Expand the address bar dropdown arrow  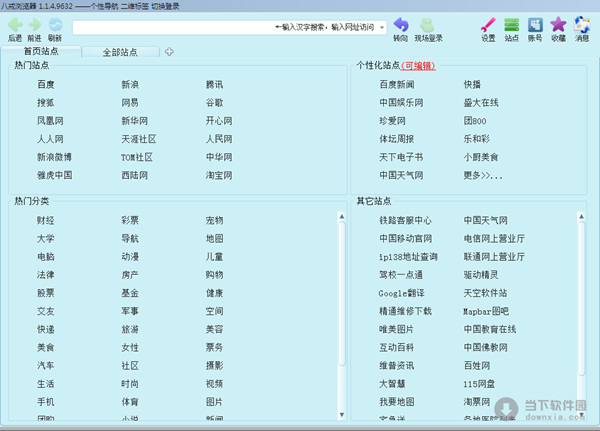pyautogui.click(x=382, y=28)
